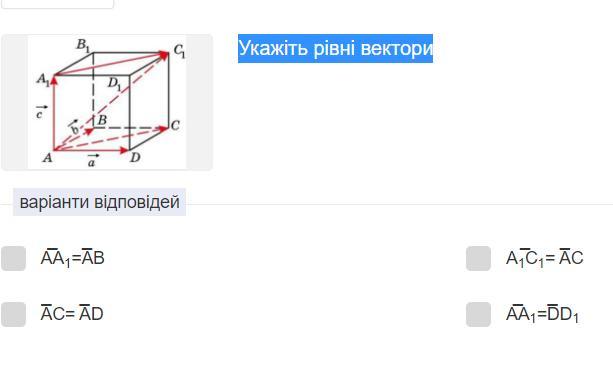The image size is (613, 372).
Task: Click the vector c label beside the cube
Action: tap(41, 112)
